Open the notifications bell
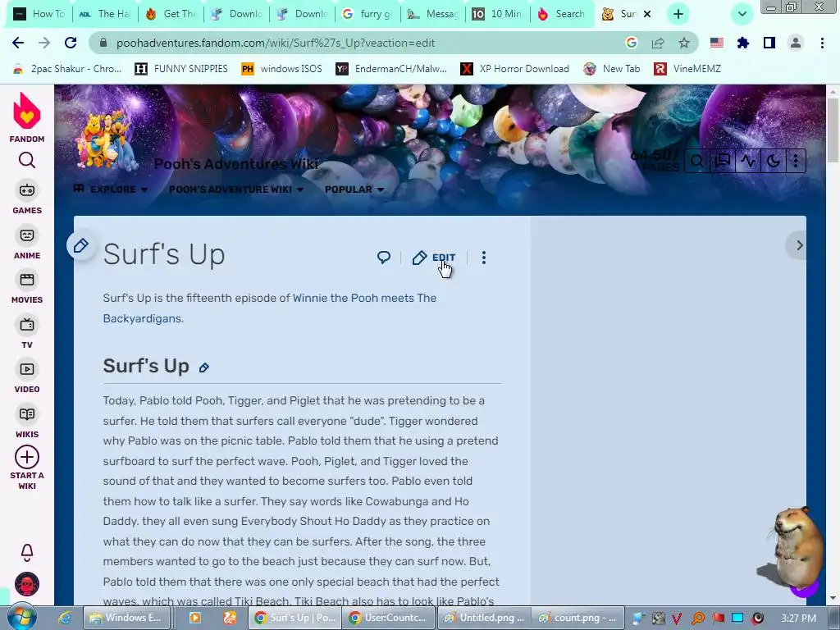Image resolution: width=840 pixels, height=630 pixels. click(x=27, y=552)
